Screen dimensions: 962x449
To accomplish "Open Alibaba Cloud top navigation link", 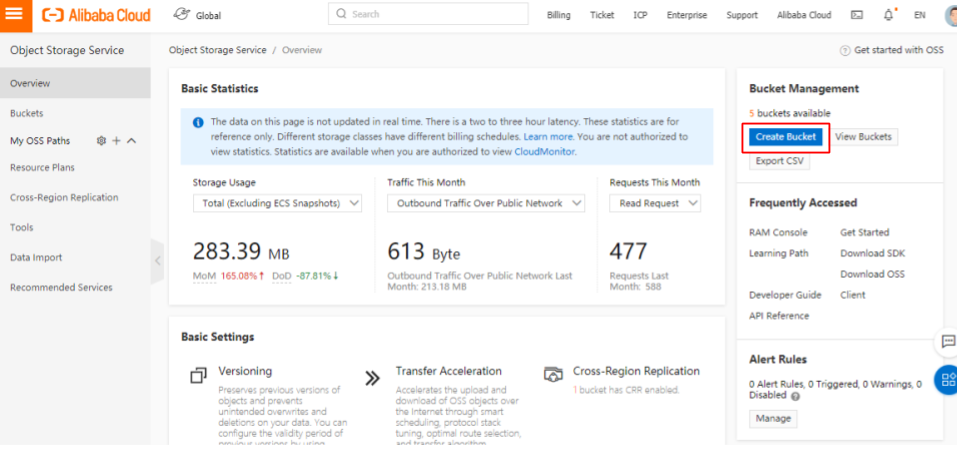I will click(x=804, y=15).
